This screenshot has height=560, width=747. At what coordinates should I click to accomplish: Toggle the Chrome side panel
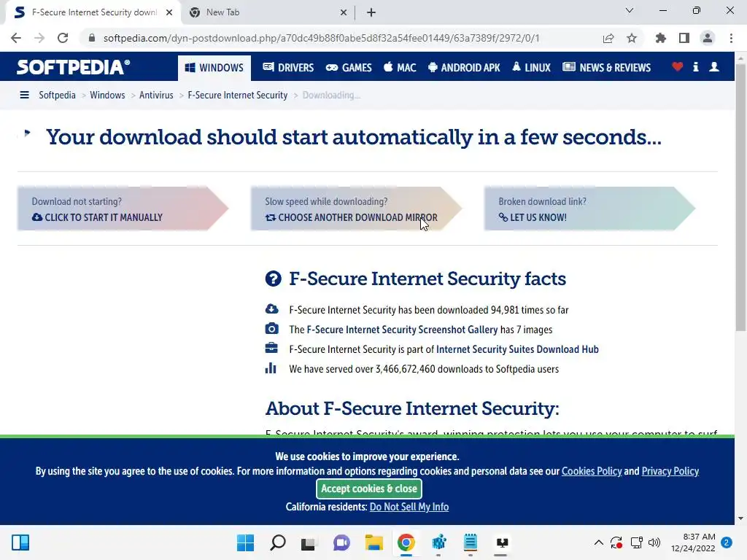684,38
